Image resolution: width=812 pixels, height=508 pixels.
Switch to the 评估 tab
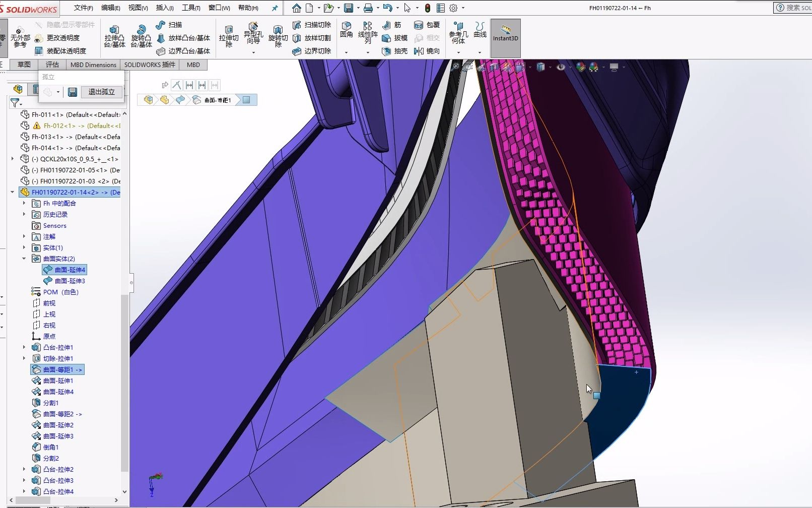tap(52, 65)
